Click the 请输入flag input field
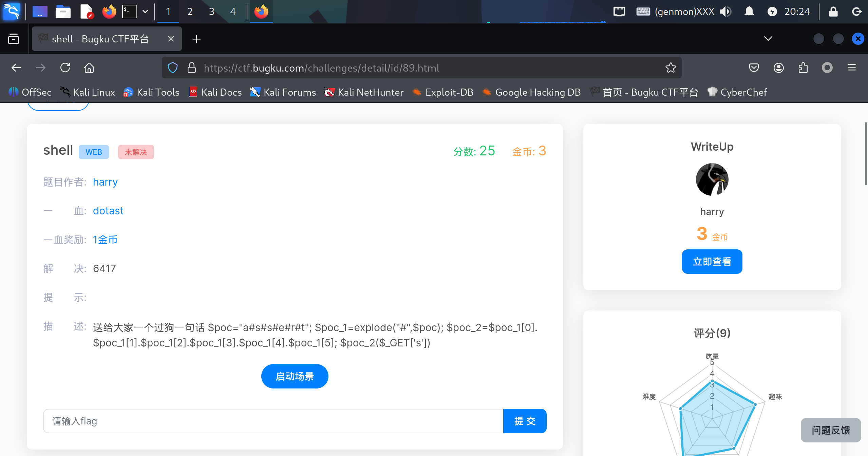Screen dimensions: 868x456 (x=273, y=421)
